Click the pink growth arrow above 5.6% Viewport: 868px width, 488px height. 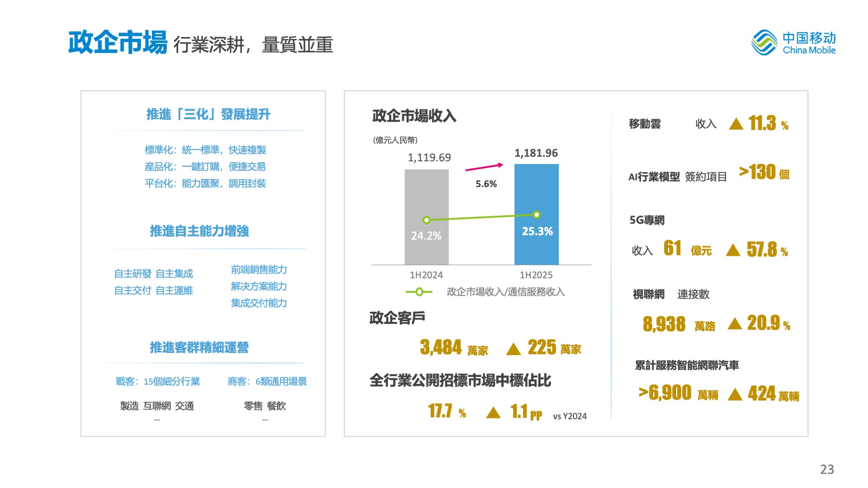pos(484,167)
